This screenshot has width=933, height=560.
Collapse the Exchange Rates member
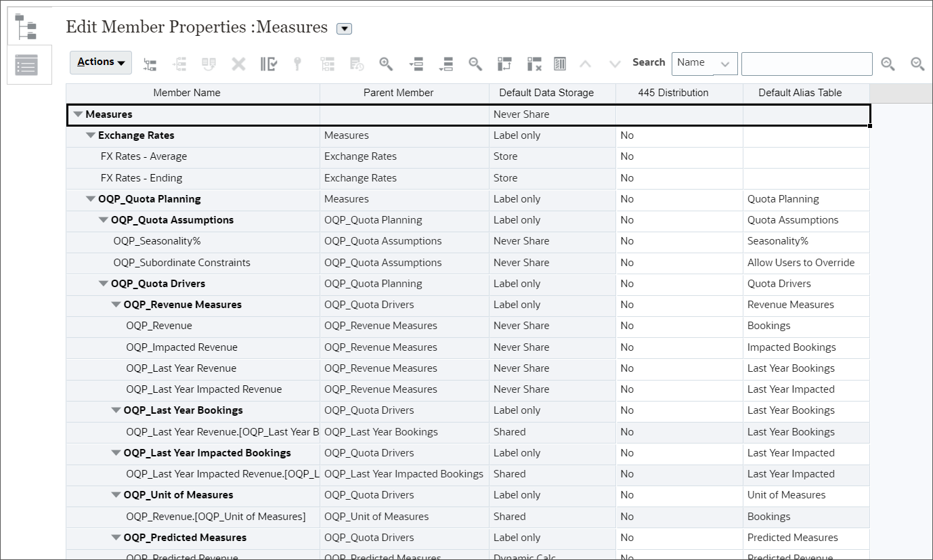91,135
